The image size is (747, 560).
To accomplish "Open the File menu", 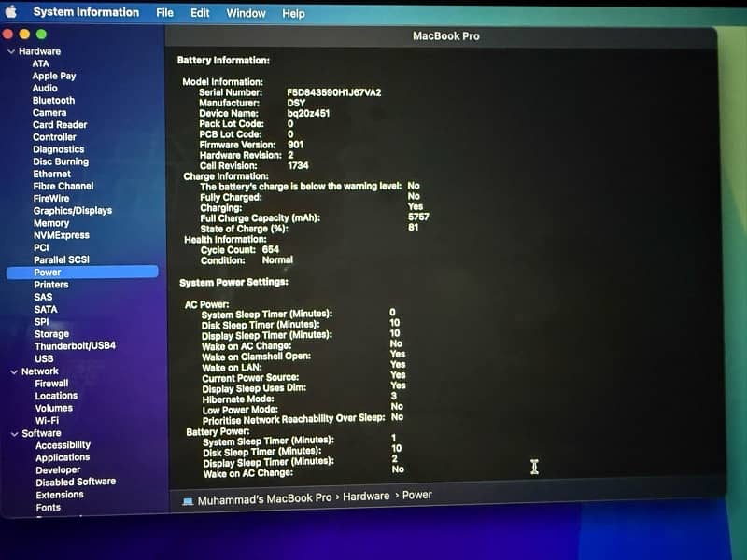I will pyautogui.click(x=165, y=13).
